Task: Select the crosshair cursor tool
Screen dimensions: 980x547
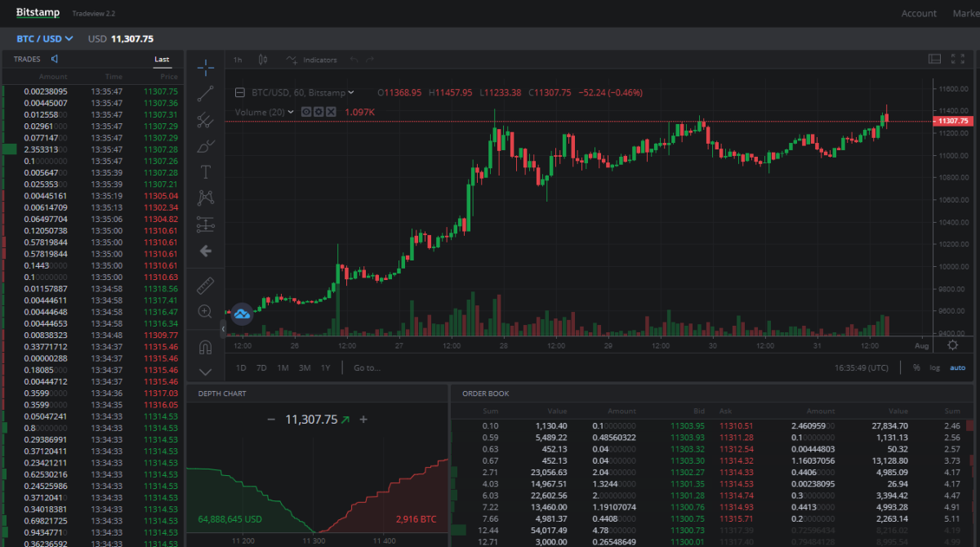Action: pos(205,67)
